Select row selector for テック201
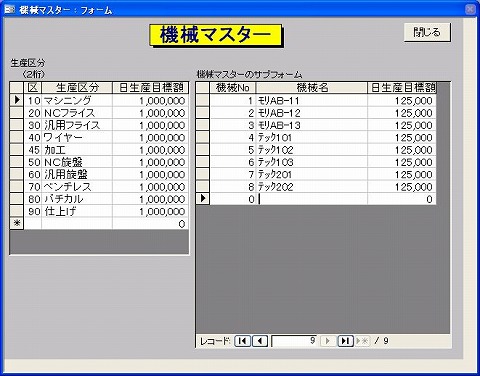 tap(203, 174)
